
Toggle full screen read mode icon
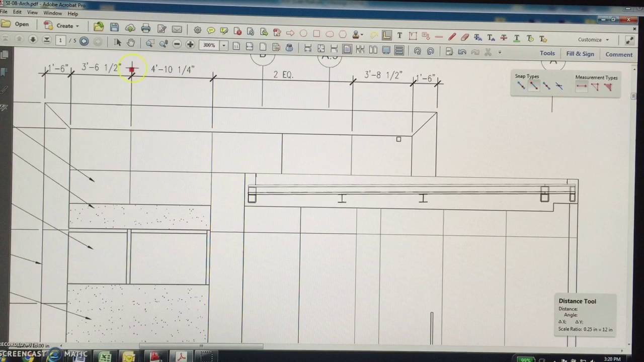pos(629,41)
